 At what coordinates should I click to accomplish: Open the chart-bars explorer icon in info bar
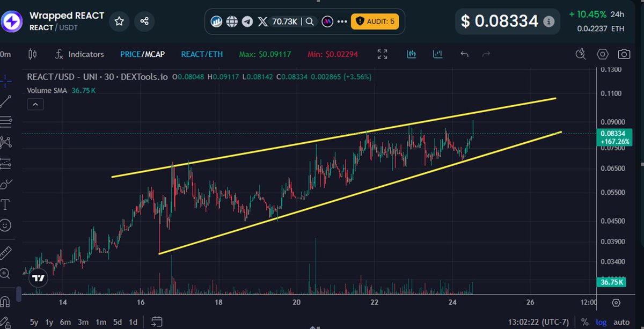pos(217,21)
